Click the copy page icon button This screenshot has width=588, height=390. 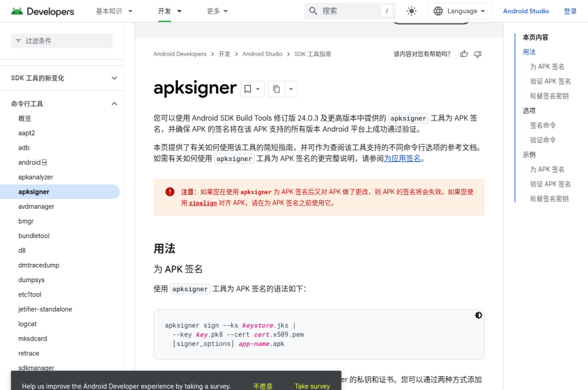click(x=276, y=89)
